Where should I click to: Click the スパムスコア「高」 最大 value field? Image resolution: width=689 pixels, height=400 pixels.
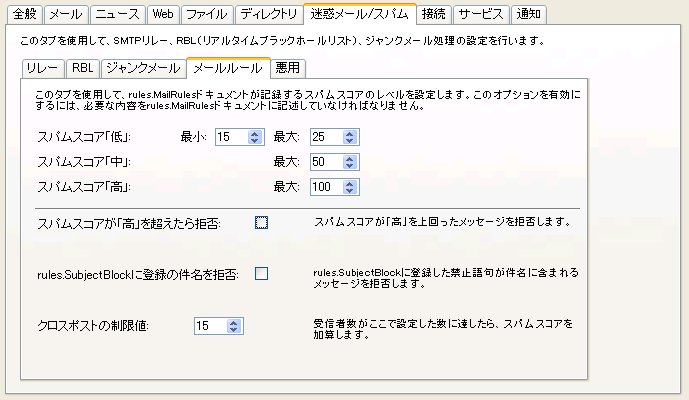(323, 186)
